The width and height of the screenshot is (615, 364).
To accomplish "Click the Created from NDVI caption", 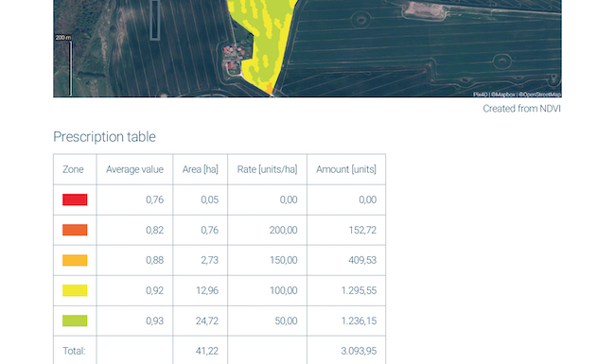I will tap(521, 109).
